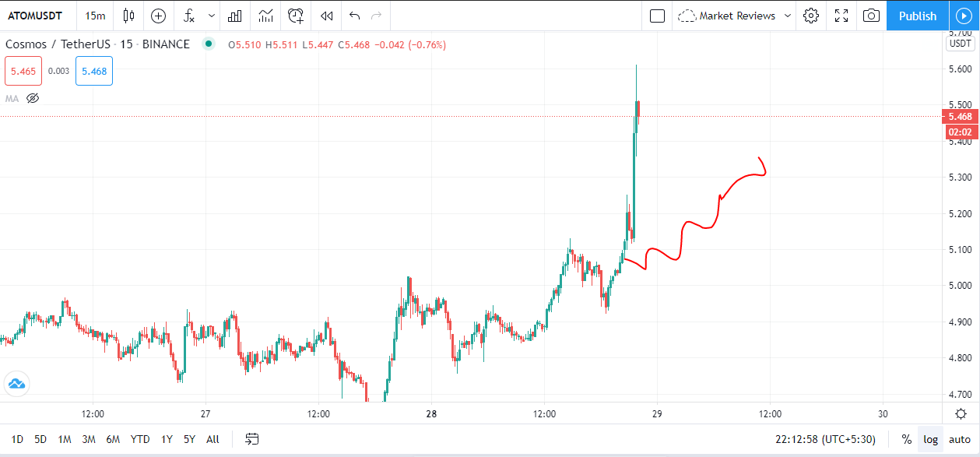Toggle the log scale button
Viewport: 980px width, 457px height.
[x=930, y=439]
